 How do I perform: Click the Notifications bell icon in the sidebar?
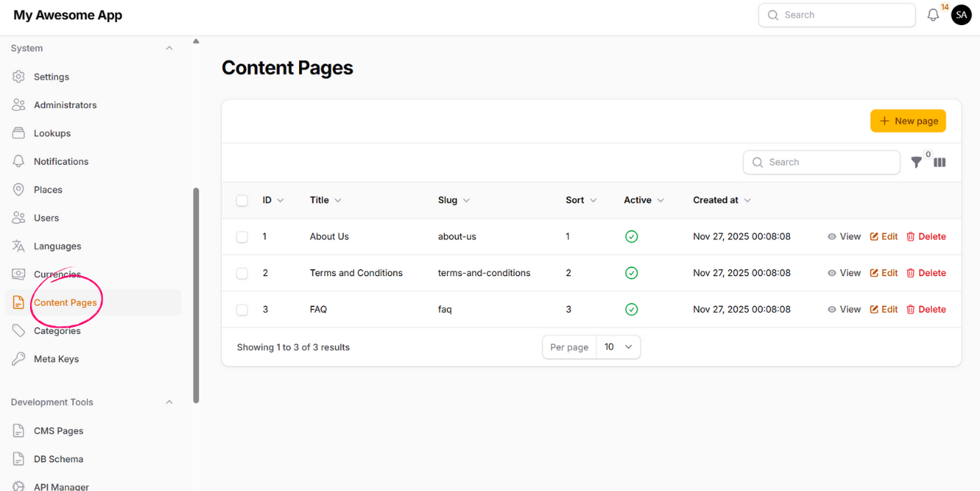pyautogui.click(x=19, y=161)
